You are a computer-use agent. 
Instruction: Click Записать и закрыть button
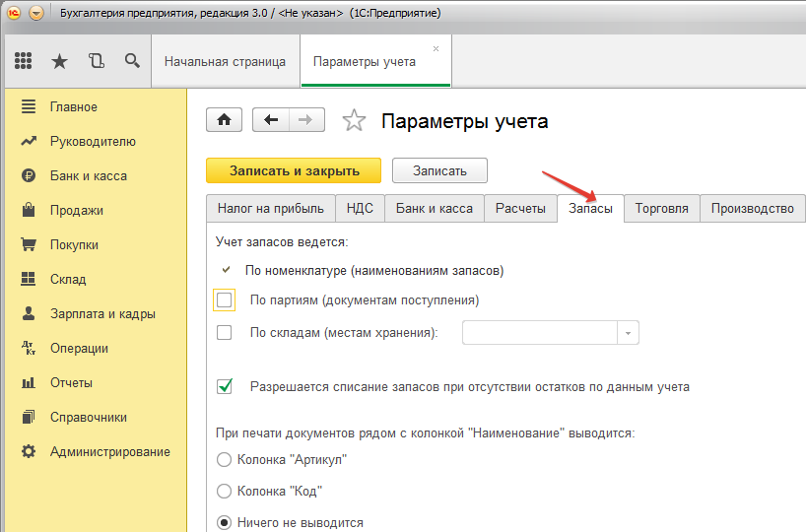tap(294, 170)
